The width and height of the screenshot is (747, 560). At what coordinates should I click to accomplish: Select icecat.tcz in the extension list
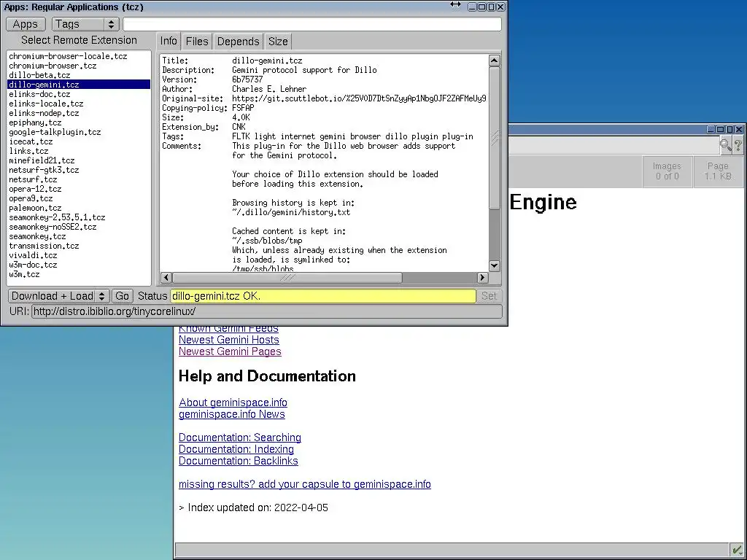[x=79, y=141]
